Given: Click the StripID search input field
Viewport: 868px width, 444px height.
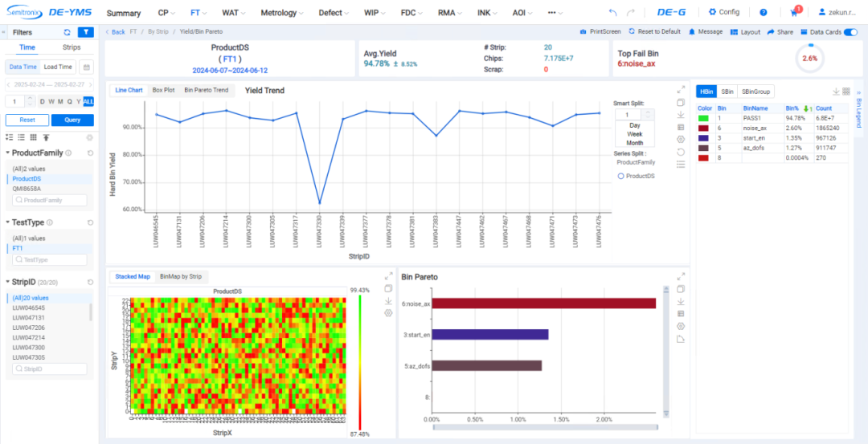Looking at the screenshot, I should pos(49,369).
